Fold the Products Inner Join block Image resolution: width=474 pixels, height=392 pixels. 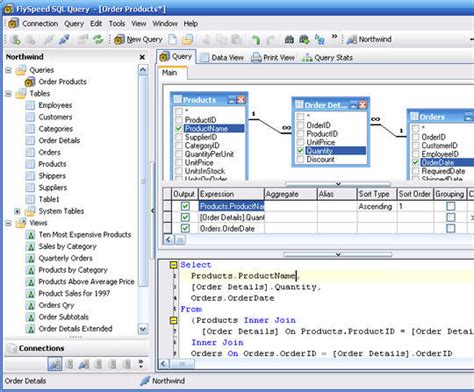(x=173, y=320)
